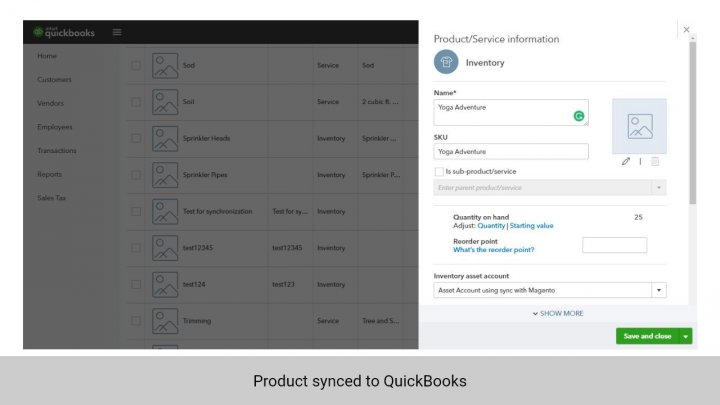The height and width of the screenshot is (405, 720).
Task: Select the Sod row checkbox
Action: [136, 65]
